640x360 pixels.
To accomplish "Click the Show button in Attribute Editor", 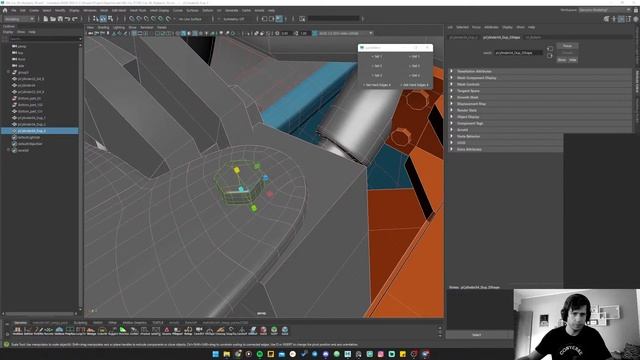I will [562, 60].
